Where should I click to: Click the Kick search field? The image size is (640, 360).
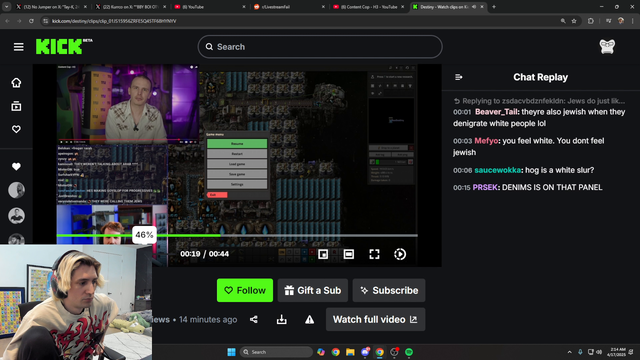(320, 47)
